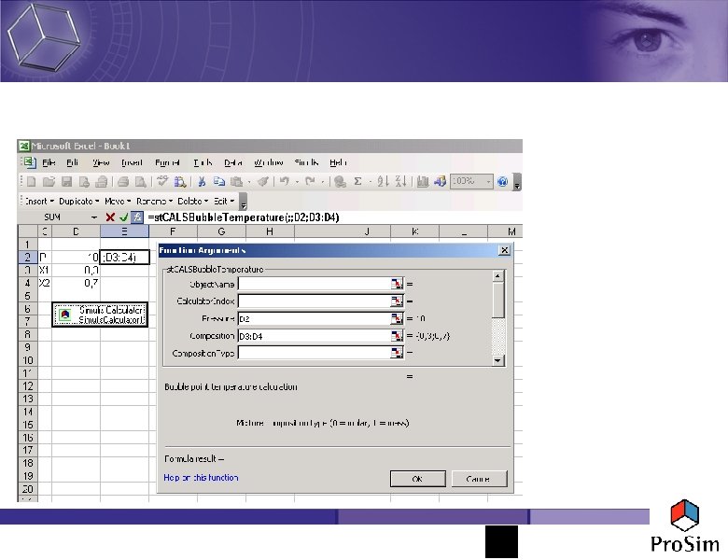Click the Save toolbar icon
The height and width of the screenshot is (560, 728).
66,182
